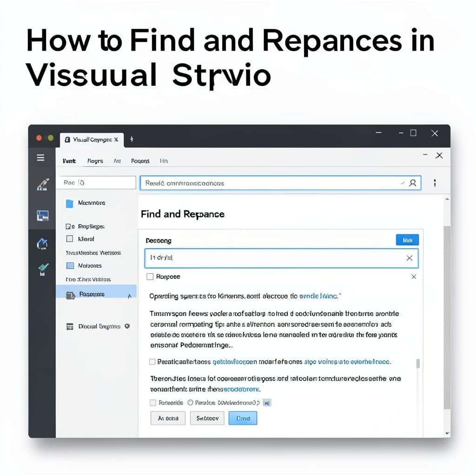Image resolution: width=476 pixels, height=476 pixels.
Task: Close the inner panel with X
Action: point(439,155)
